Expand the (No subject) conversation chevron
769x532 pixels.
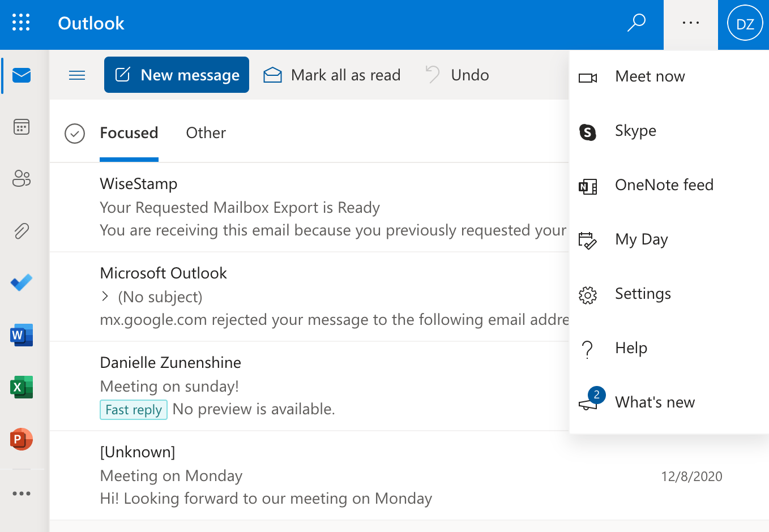point(105,296)
